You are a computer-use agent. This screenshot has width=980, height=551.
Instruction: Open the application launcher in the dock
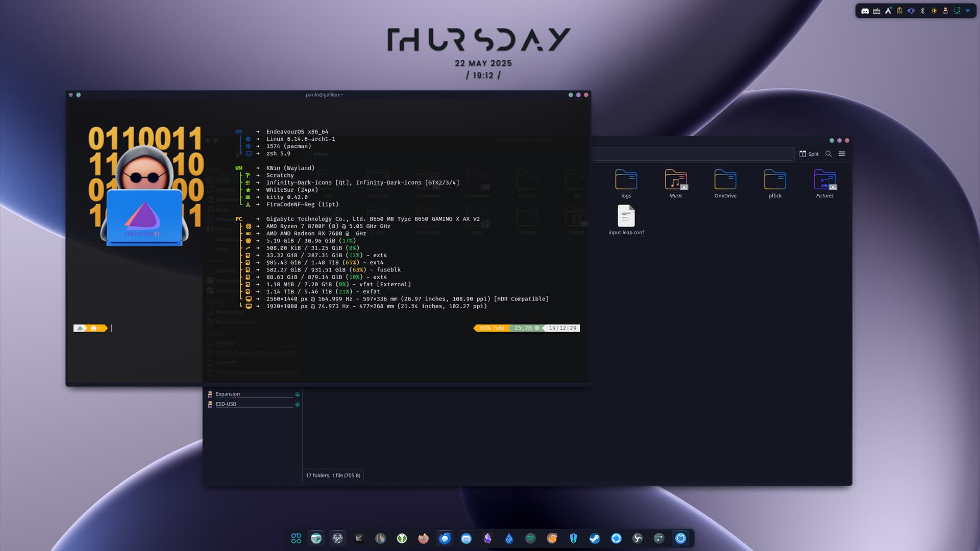point(296,538)
